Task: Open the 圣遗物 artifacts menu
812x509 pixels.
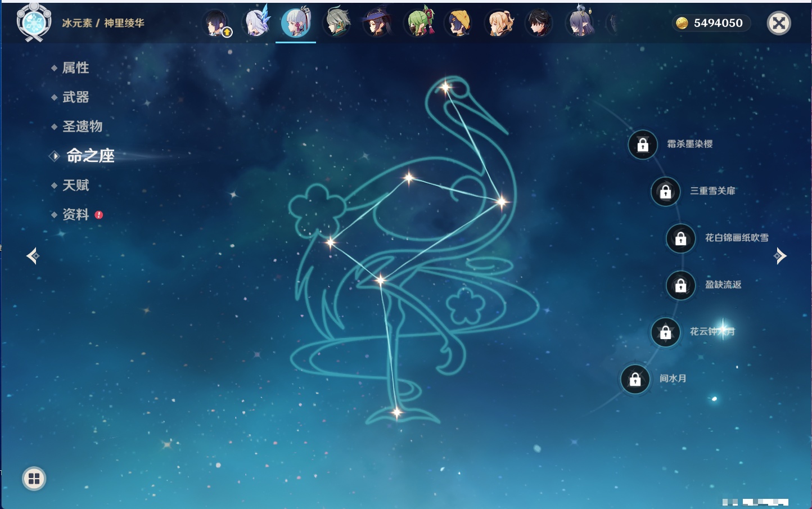Action: 82,127
